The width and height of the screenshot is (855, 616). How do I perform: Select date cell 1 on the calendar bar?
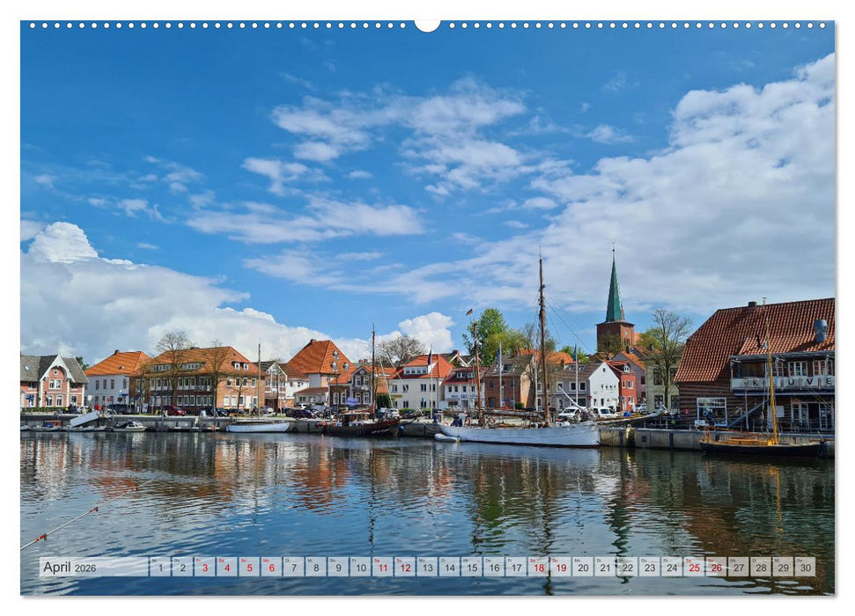point(160,571)
